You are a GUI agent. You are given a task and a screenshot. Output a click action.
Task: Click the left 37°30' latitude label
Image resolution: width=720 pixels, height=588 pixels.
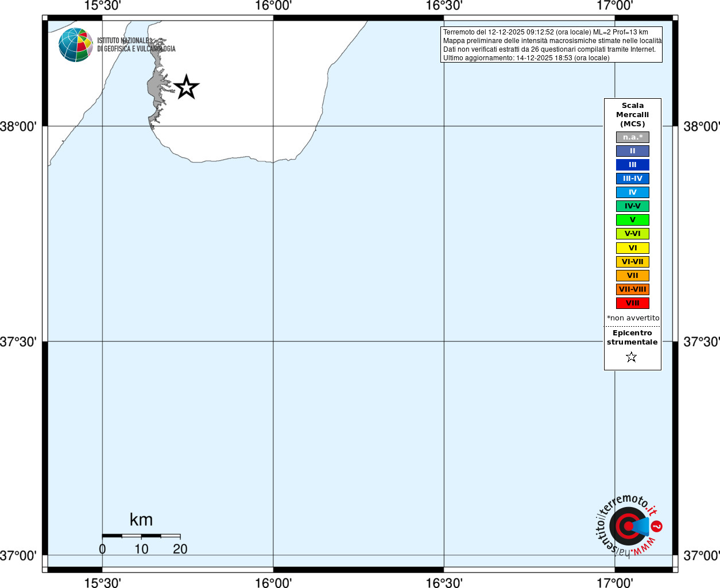(18, 342)
